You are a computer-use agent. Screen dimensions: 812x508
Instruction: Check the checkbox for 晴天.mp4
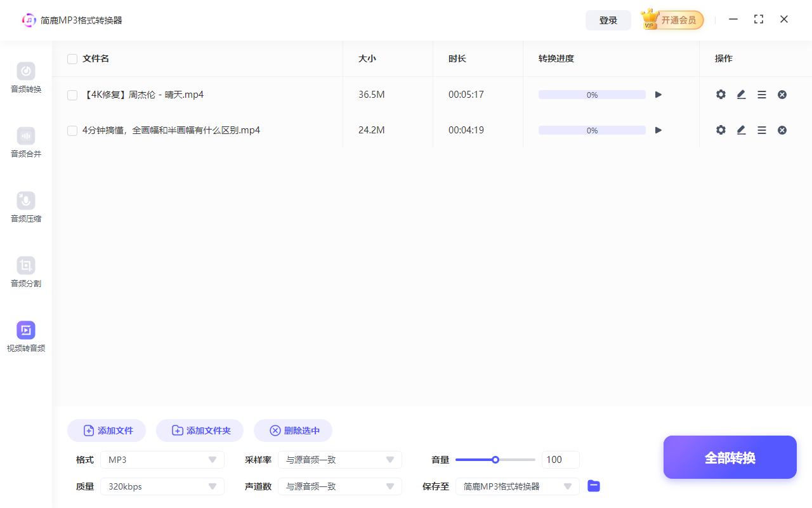(x=72, y=95)
